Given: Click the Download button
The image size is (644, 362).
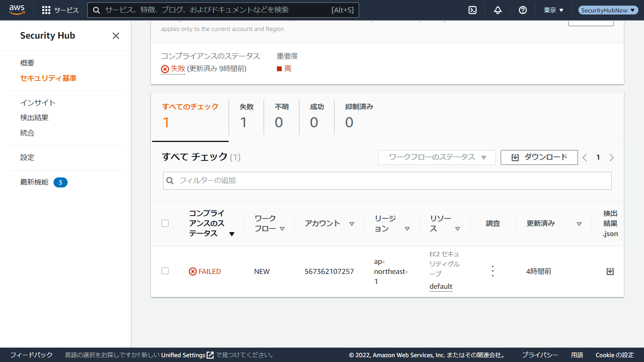Looking at the screenshot, I should 539,157.
